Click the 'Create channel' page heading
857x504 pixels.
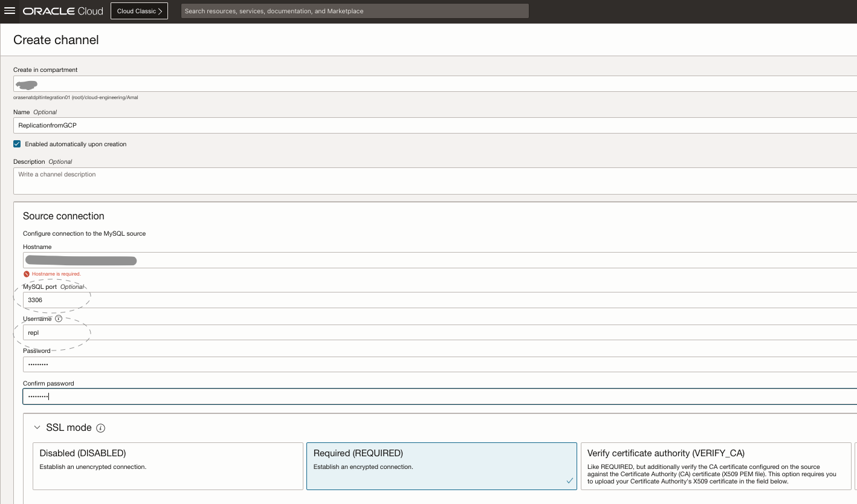coord(56,40)
